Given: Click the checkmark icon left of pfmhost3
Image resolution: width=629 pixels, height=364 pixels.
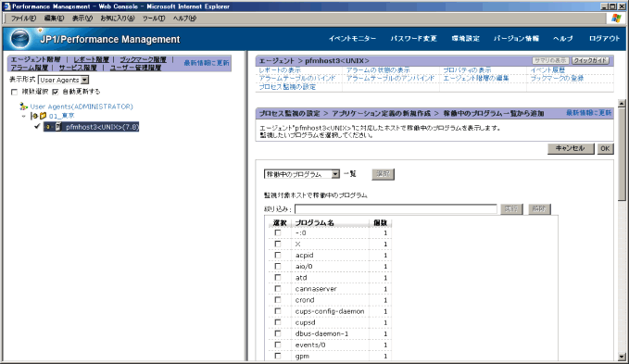Looking at the screenshot, I should tap(37, 126).
